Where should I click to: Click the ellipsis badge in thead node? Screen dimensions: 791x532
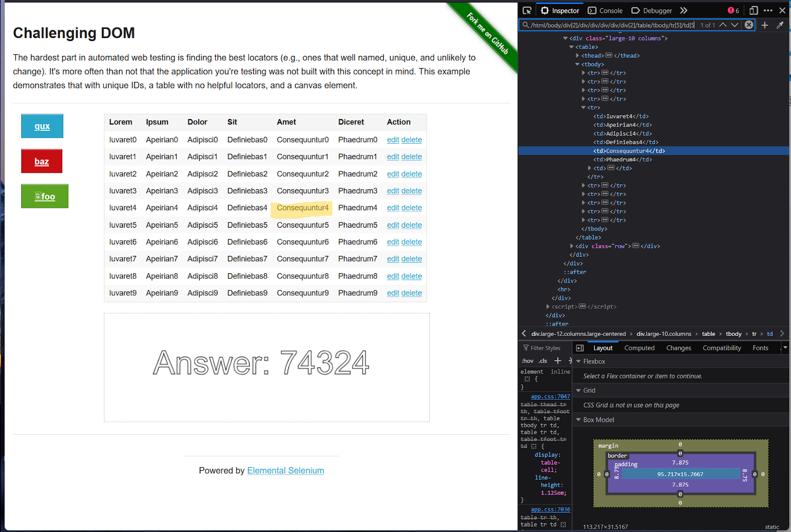[609, 55]
